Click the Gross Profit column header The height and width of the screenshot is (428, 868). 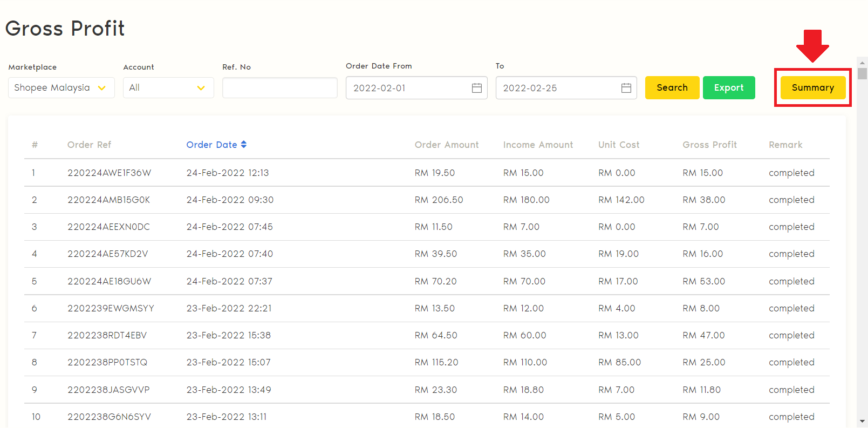tap(709, 145)
